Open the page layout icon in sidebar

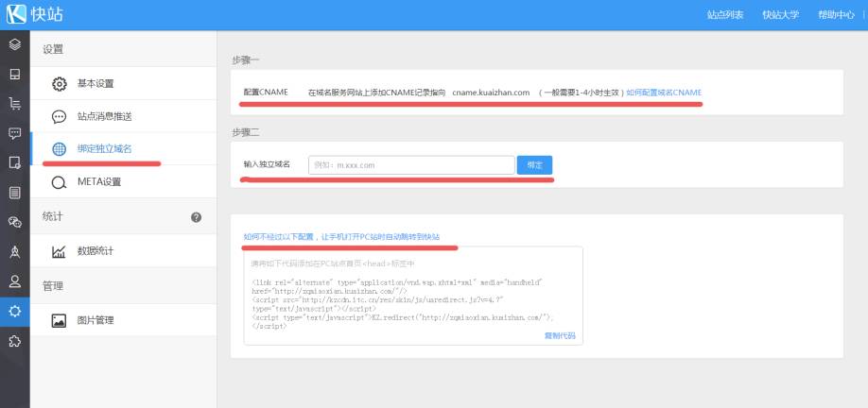point(15,74)
